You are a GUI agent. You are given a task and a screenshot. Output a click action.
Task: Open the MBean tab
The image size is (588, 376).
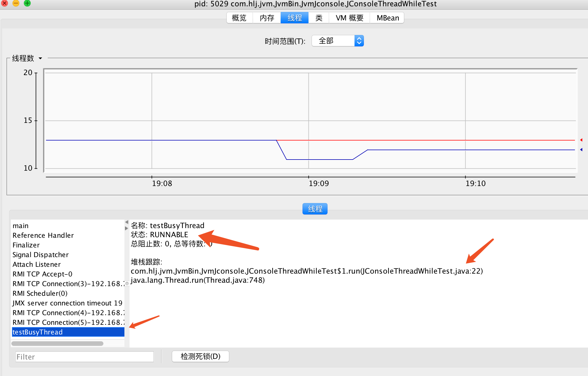387,18
